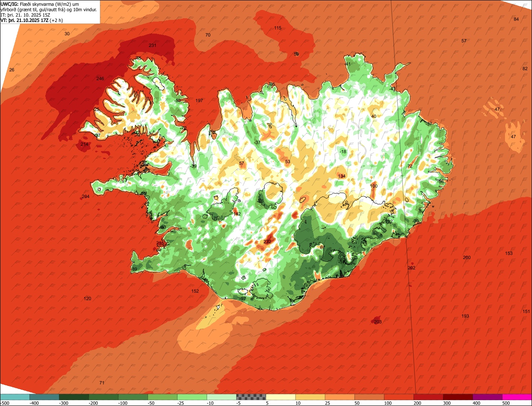Click the map value 246
The height and width of the screenshot is (406, 532).
point(100,78)
